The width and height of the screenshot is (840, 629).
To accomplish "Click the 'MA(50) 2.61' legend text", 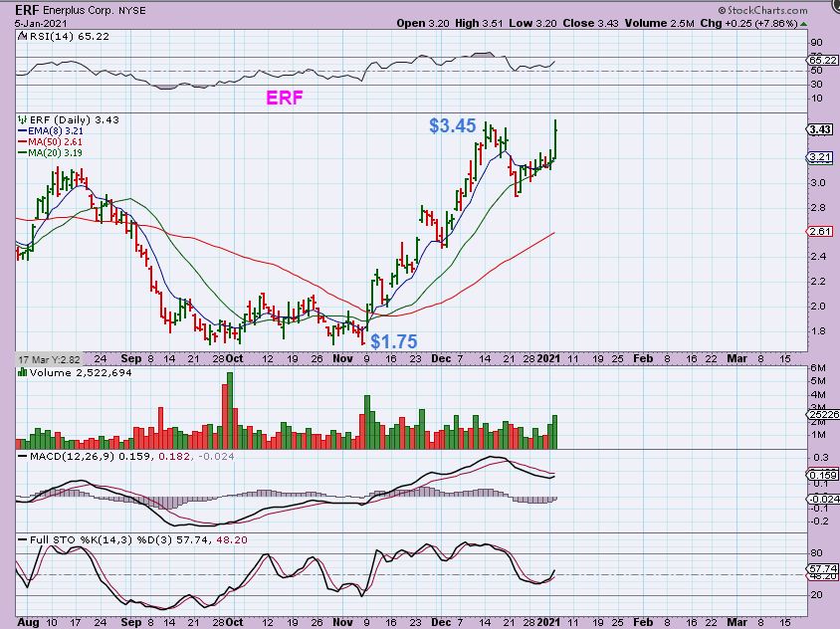I will [55, 142].
